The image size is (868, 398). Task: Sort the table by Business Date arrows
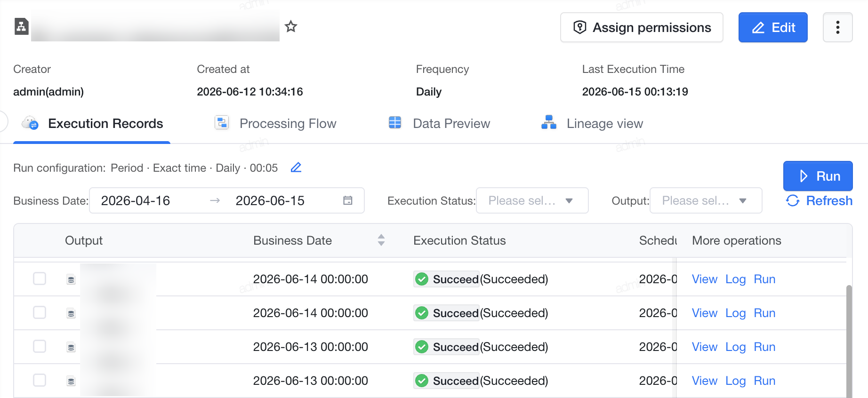pyautogui.click(x=381, y=240)
